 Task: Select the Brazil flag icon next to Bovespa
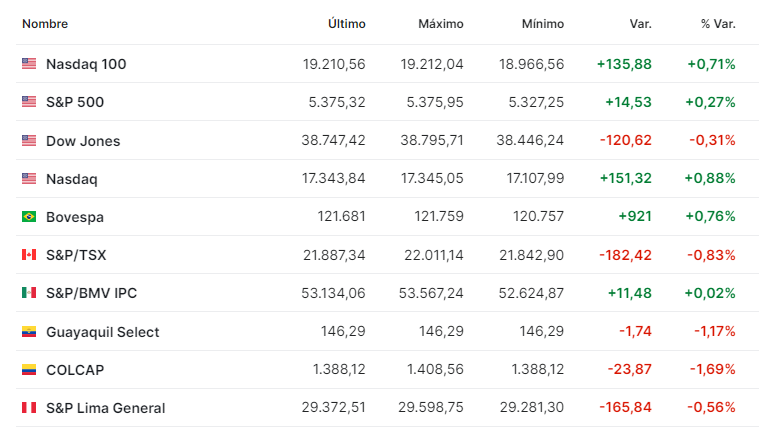pos(29,216)
